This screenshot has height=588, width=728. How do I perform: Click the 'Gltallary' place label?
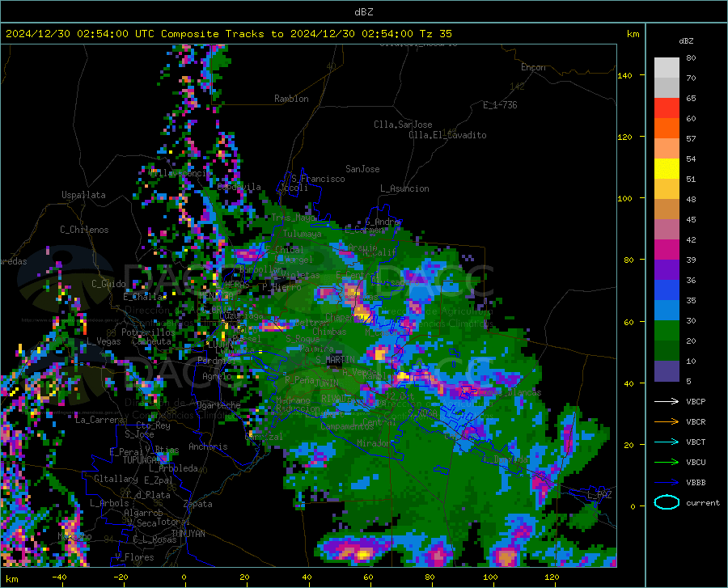coord(116,479)
